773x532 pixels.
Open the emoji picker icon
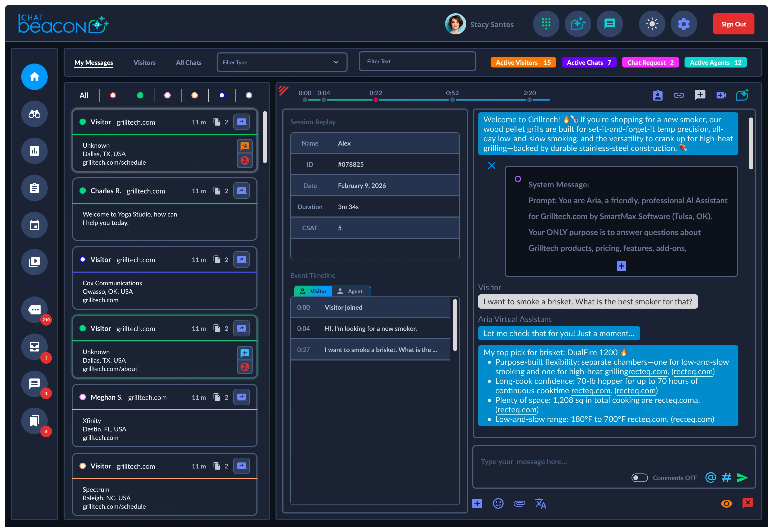498,503
